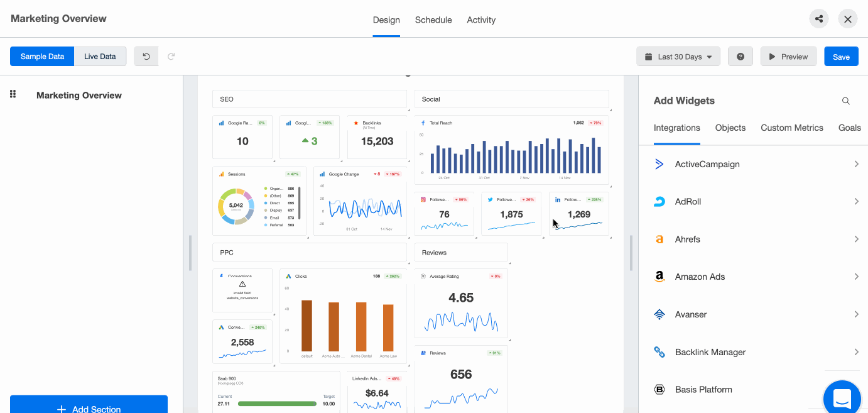Switch to the Schedule tab

433,20
